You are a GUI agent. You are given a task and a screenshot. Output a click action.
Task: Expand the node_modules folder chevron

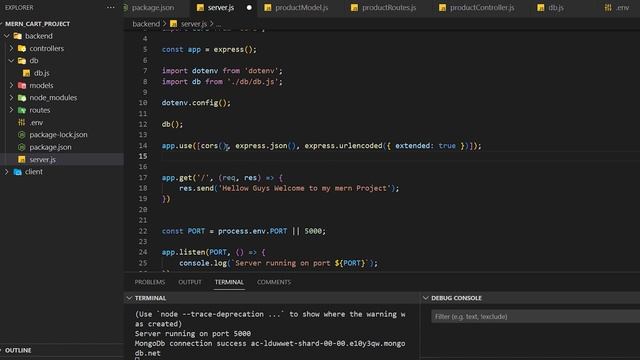tap(11, 98)
